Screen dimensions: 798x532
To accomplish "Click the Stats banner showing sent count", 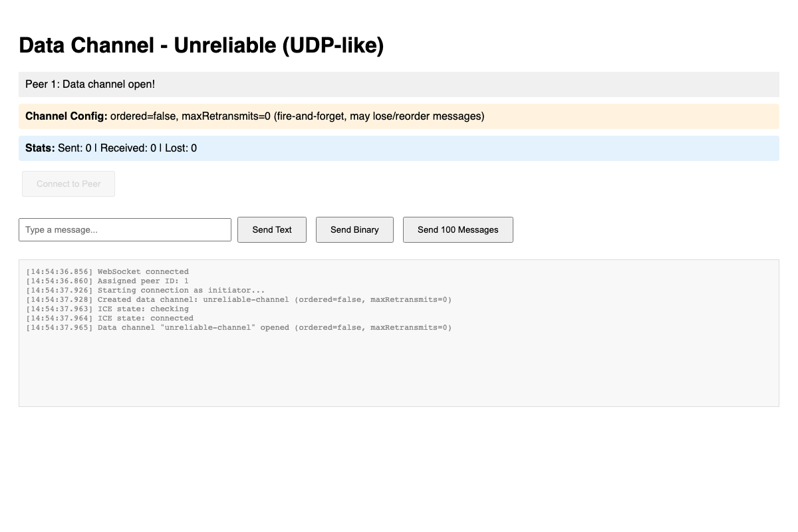I will coord(399,148).
